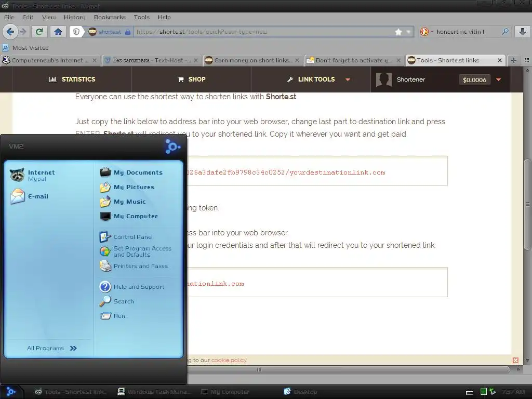Open My Pictures in start menu
Viewport: 532px width, 399px height.
(x=127, y=187)
